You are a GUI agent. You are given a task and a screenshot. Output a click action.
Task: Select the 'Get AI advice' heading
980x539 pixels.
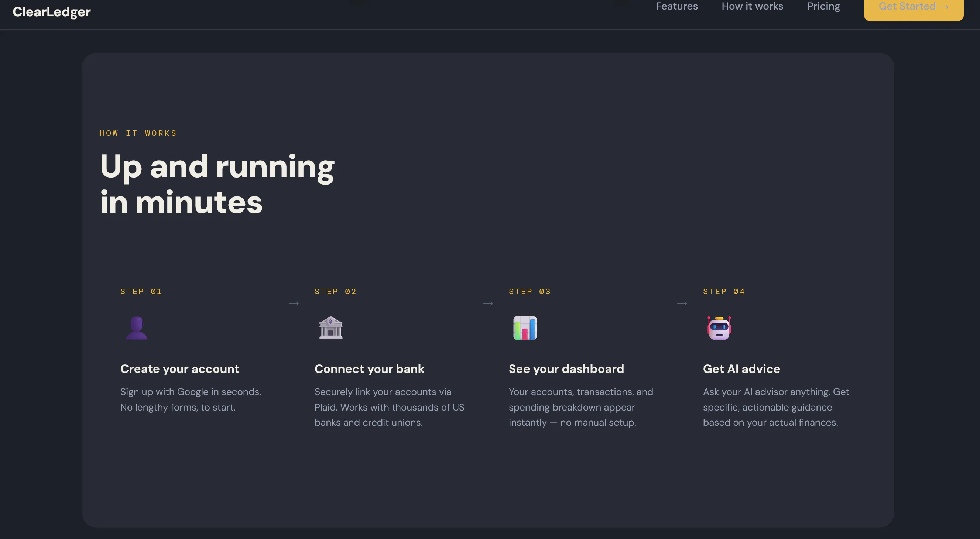[741, 369]
